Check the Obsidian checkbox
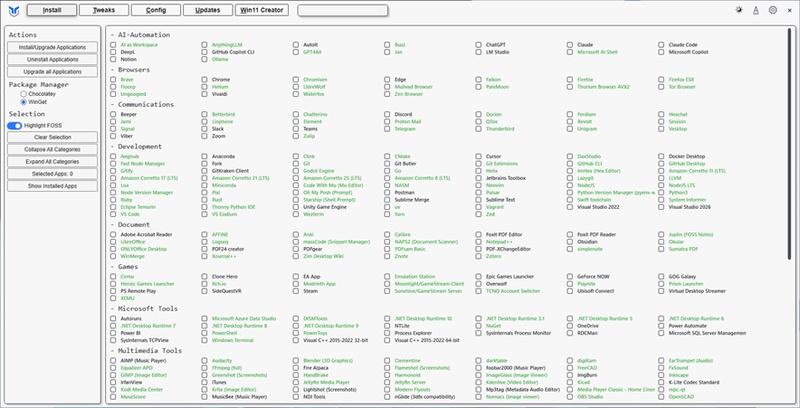Image resolution: width=800 pixels, height=408 pixels. tap(570, 242)
